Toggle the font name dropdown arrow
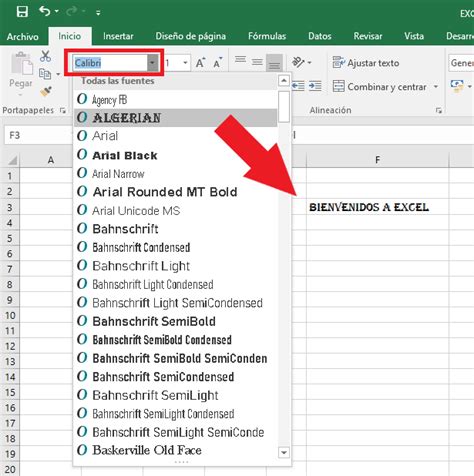Image resolution: width=474 pixels, height=476 pixels. pyautogui.click(x=153, y=63)
